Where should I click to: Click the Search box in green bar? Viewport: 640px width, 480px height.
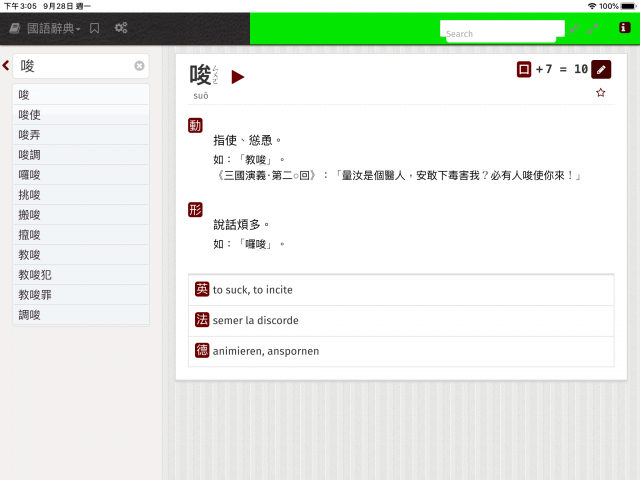[502, 31]
